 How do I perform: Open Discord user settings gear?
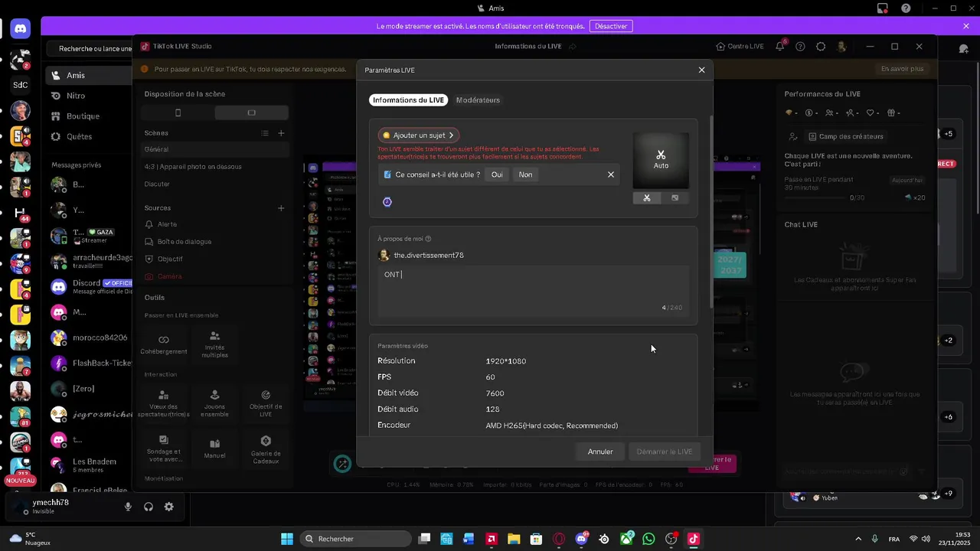pyautogui.click(x=168, y=507)
